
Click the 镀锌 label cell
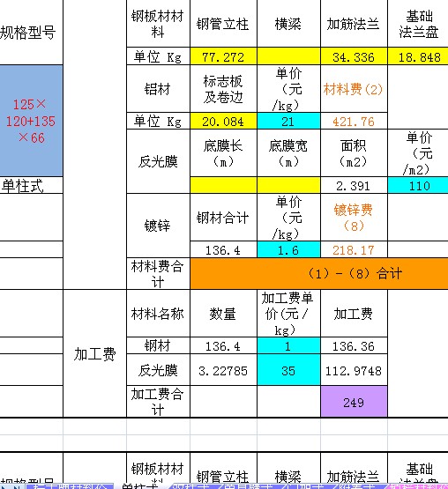tap(158, 226)
